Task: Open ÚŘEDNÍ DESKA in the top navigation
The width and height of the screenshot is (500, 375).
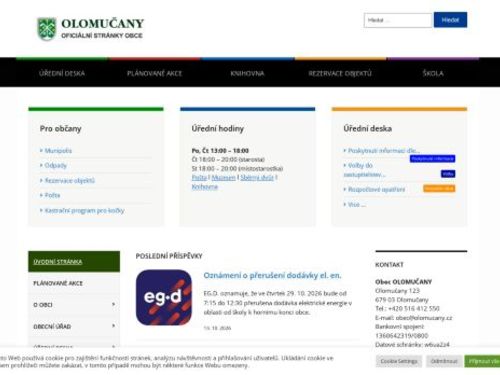Action: click(x=62, y=73)
